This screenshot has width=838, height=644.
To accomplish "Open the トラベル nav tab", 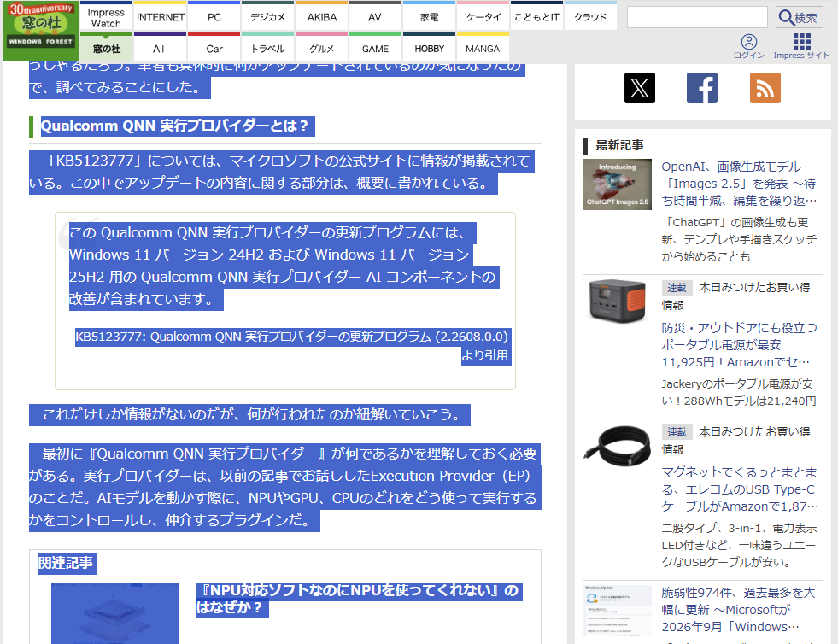I will [267, 49].
